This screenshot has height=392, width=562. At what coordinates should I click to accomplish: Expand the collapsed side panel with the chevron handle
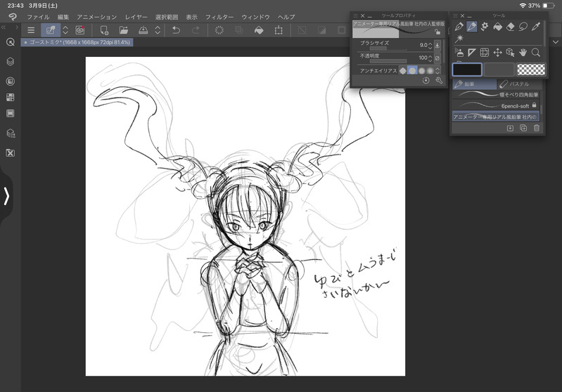[6, 196]
